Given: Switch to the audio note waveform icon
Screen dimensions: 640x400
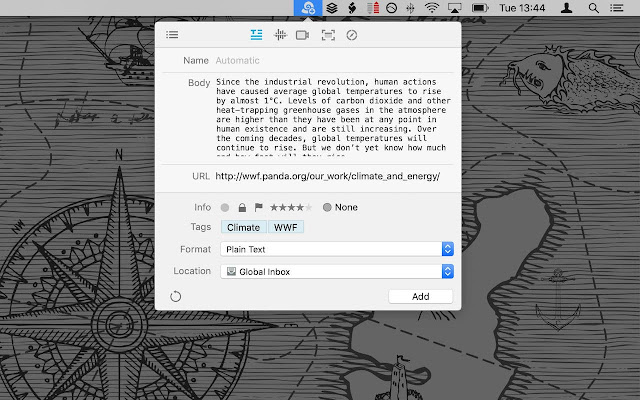Looking at the screenshot, I should [x=280, y=35].
